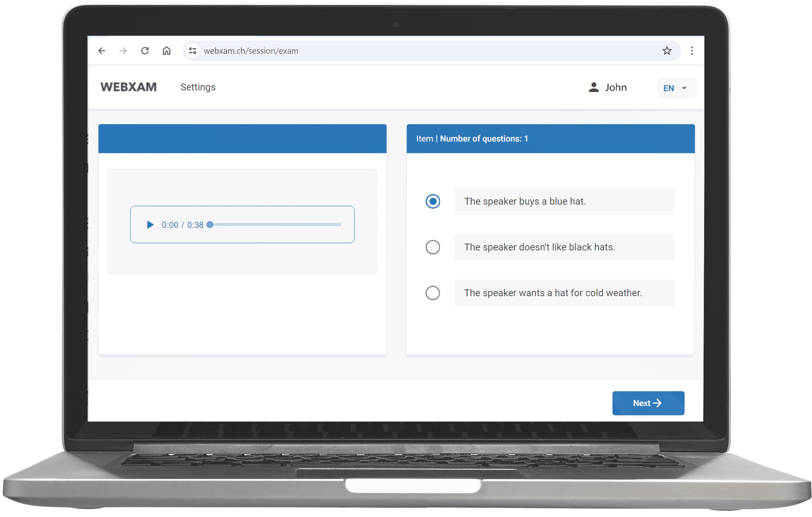Viewport: 812px width, 517px height.
Task: Open the EN language dropdown
Action: (x=669, y=88)
